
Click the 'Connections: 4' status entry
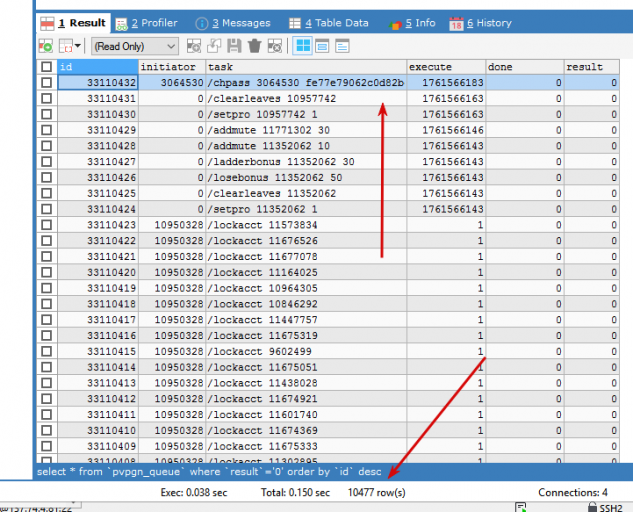point(572,493)
